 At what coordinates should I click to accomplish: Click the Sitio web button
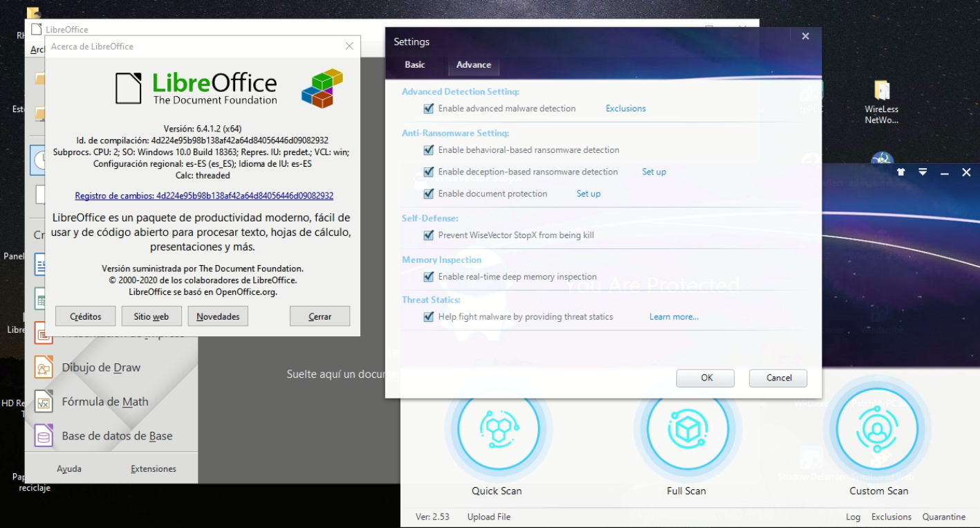point(151,316)
